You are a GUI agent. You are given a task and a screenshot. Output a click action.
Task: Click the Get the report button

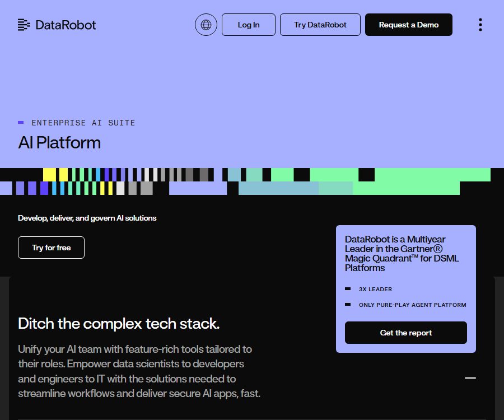[x=405, y=333]
